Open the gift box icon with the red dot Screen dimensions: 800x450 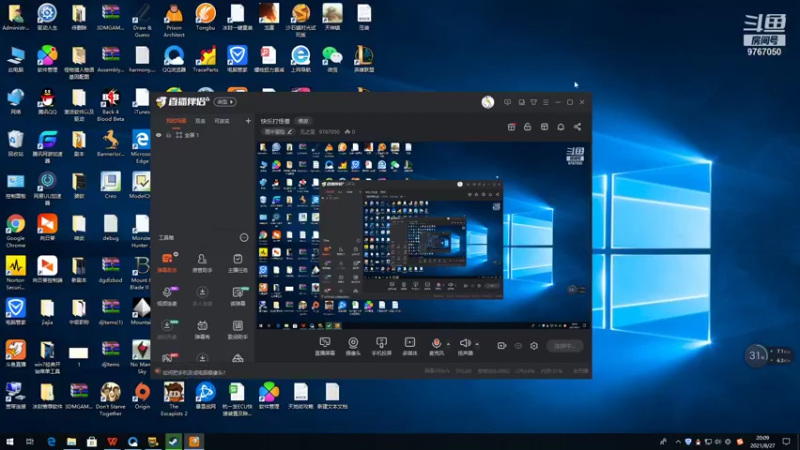pyautogui.click(x=511, y=127)
